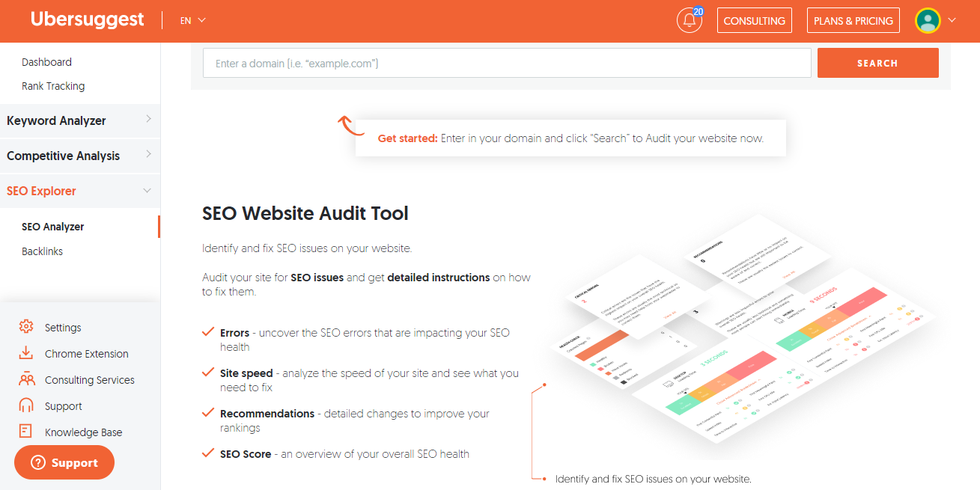Click the Chrome Extension download icon

click(26, 353)
